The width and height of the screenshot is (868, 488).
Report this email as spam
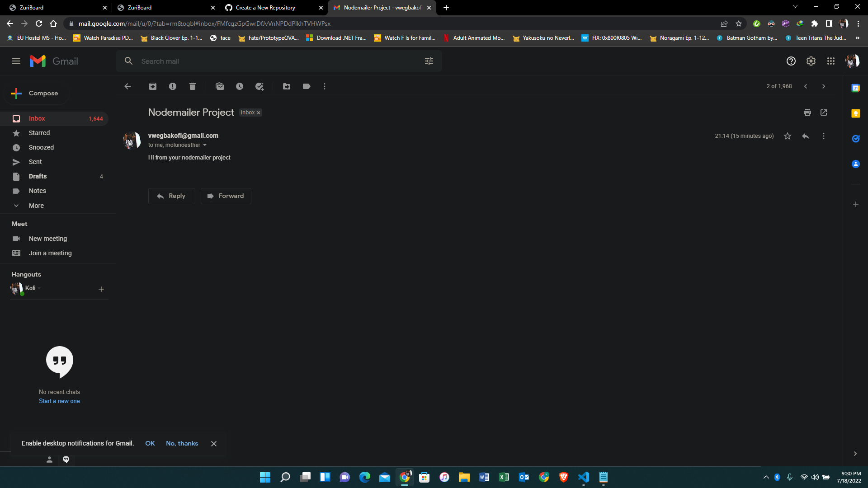(x=172, y=86)
